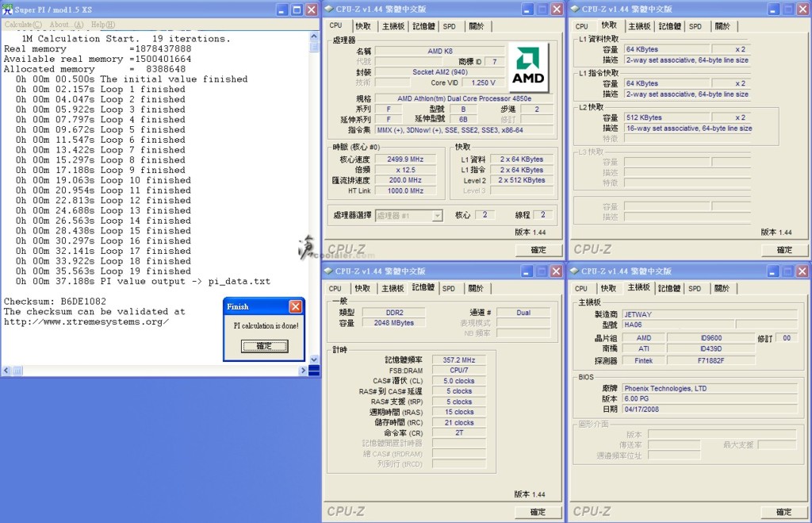Click the Socket AM2 (940) package field
This screenshot has width=812, height=523.
(x=439, y=72)
